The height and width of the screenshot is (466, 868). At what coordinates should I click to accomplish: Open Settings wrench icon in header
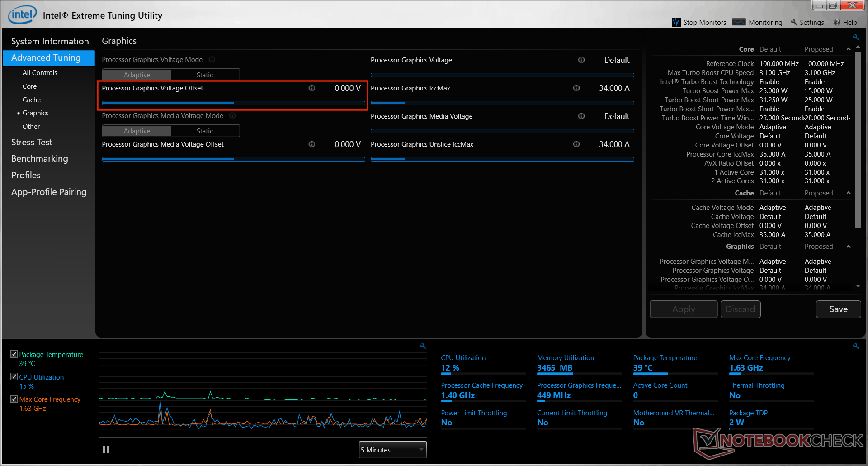pyautogui.click(x=794, y=22)
